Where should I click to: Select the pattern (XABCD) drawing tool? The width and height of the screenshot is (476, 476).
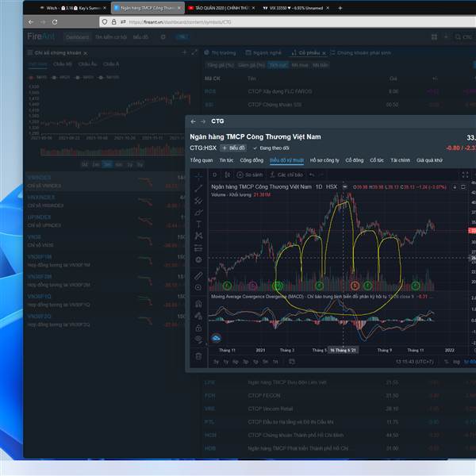coord(198,236)
